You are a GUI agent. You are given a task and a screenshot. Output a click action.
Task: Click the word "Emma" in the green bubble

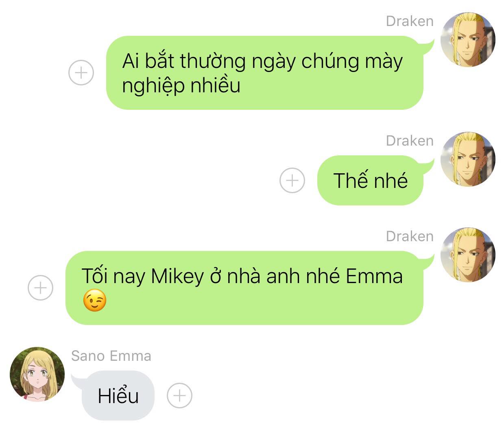(x=374, y=276)
